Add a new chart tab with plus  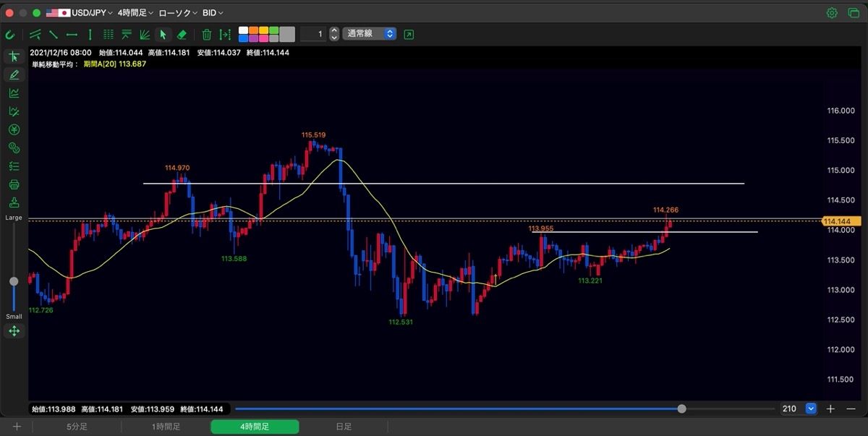click(17, 427)
